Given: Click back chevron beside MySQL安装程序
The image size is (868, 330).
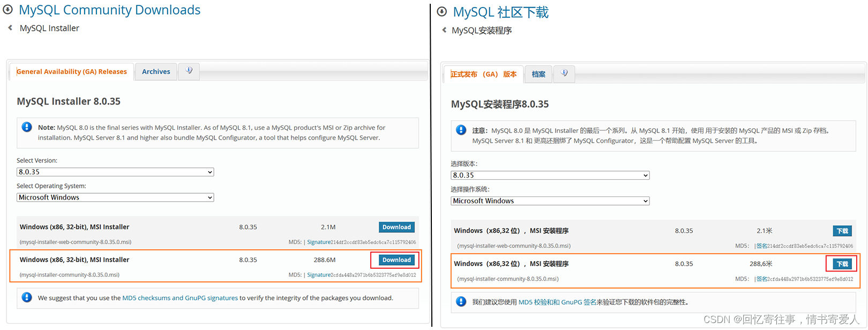Looking at the screenshot, I should [444, 30].
